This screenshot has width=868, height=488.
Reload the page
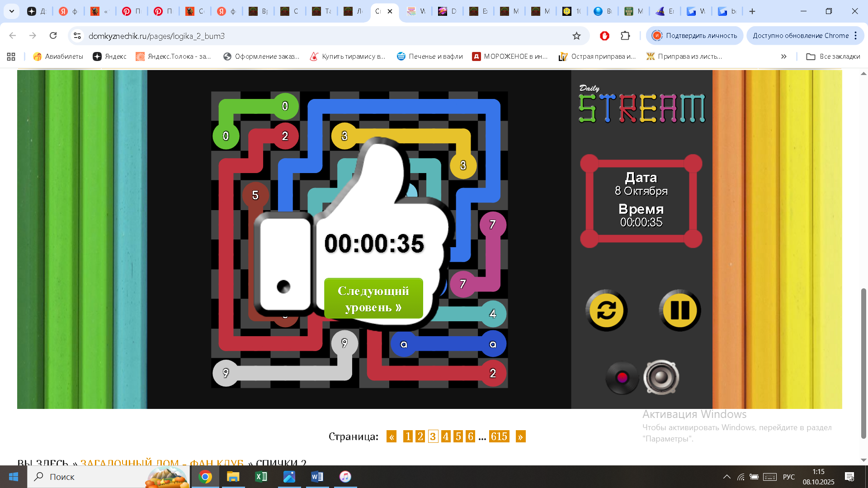click(53, 36)
